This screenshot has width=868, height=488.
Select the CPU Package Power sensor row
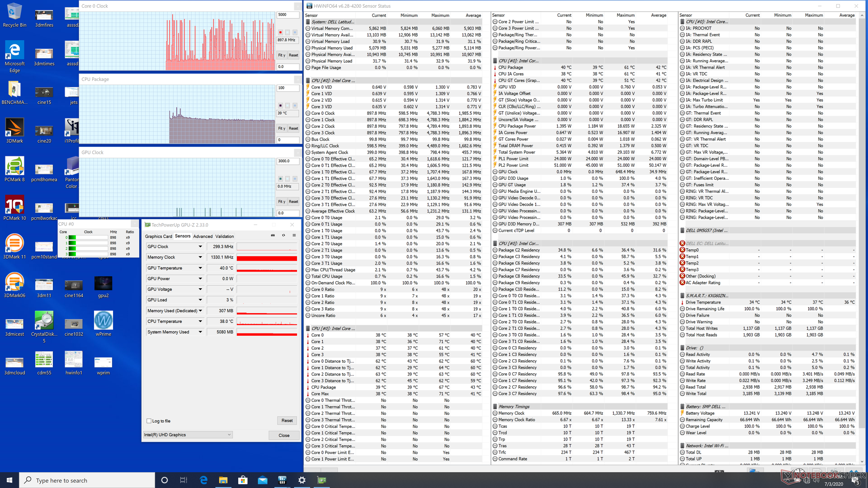click(580, 127)
